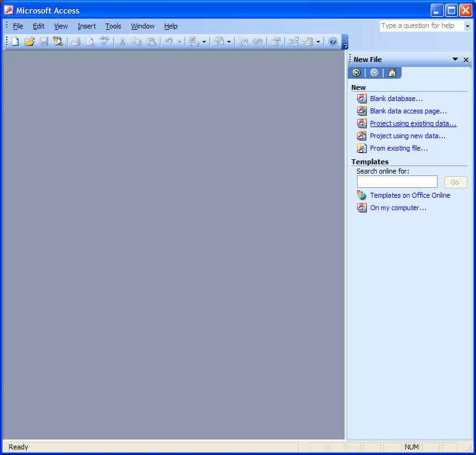476x455 pixels.
Task: Open the Window menu
Action: tap(143, 26)
